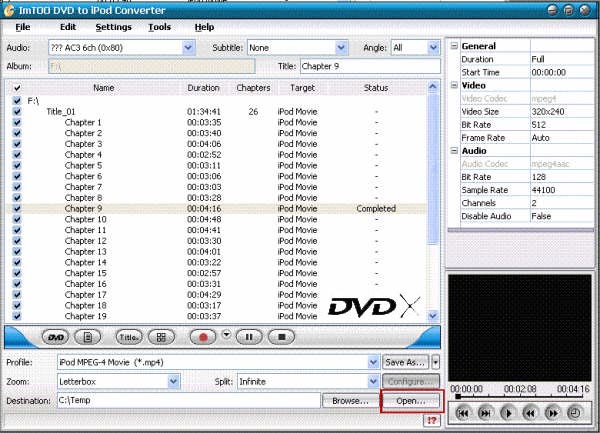Screen dimensions: 600x433
Task: Click the grid chapters toolbar icon
Action: pos(161,337)
